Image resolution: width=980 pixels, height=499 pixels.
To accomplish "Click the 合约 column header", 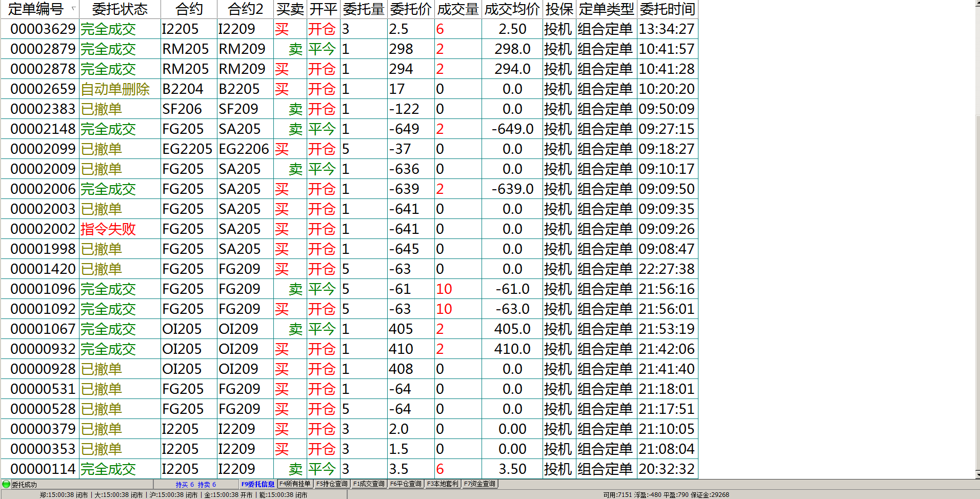I will pos(189,9).
